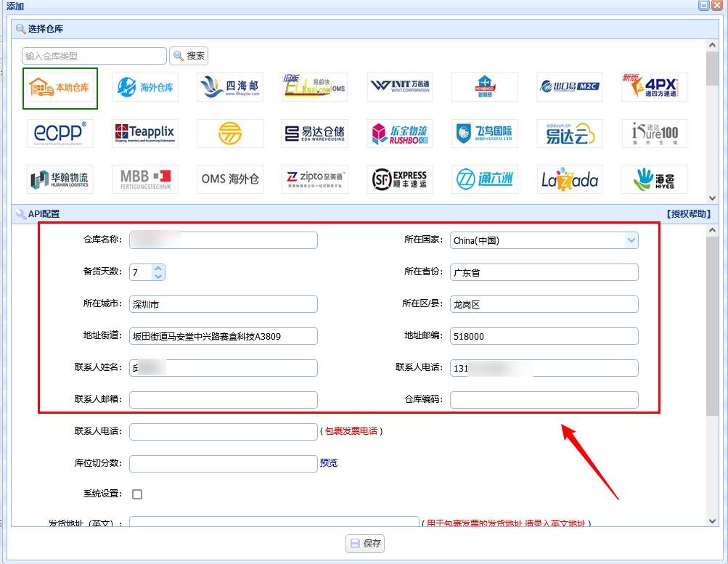Pick the ECPP warehouse logo
Viewport: 728px width, 564px height.
60,134
